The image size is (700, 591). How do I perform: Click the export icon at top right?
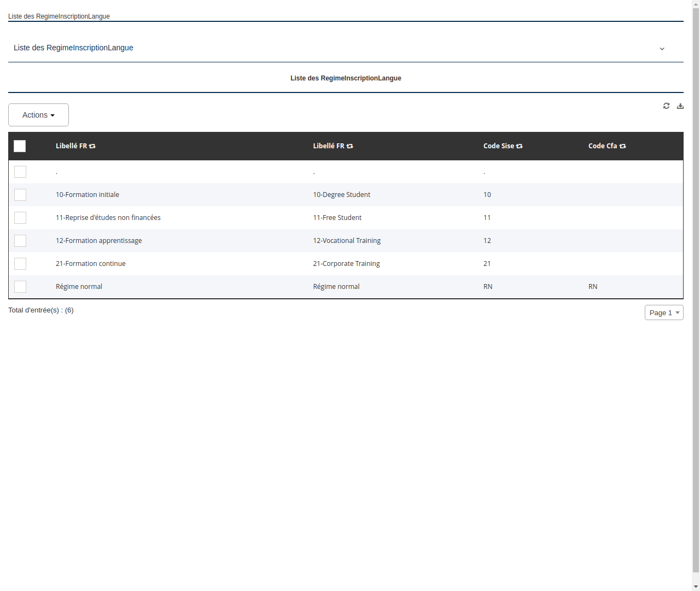pyautogui.click(x=680, y=106)
